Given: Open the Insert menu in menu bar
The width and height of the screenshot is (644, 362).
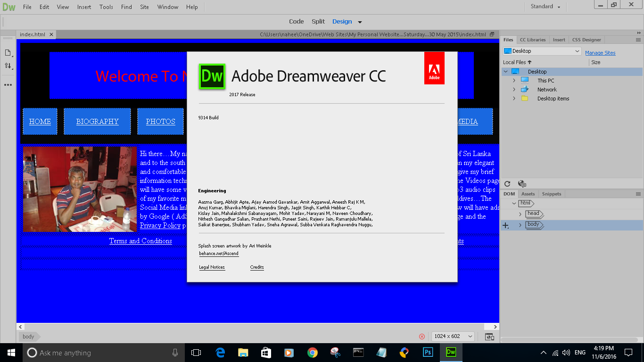Looking at the screenshot, I should click(84, 7).
